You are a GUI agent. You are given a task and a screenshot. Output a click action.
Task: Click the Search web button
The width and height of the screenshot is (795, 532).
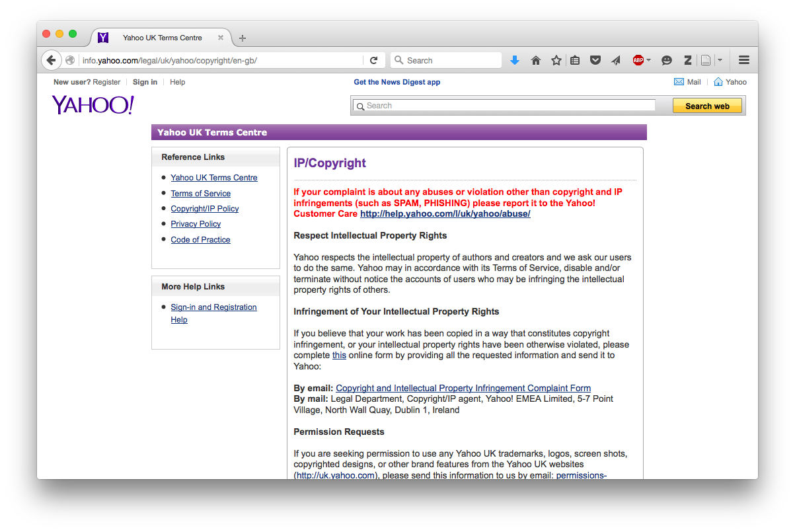coord(707,106)
